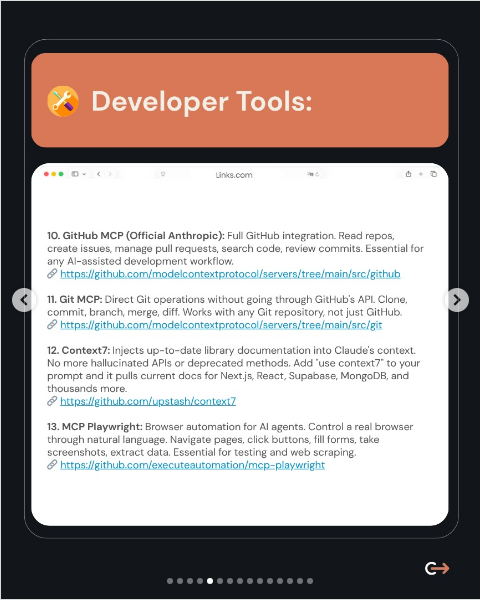Click chain icon beside context7 link

tap(52, 401)
